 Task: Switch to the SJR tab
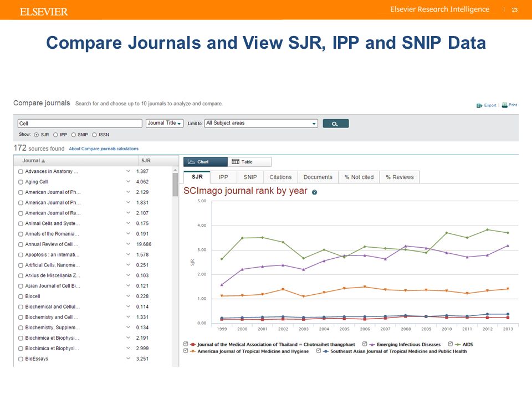(197, 177)
